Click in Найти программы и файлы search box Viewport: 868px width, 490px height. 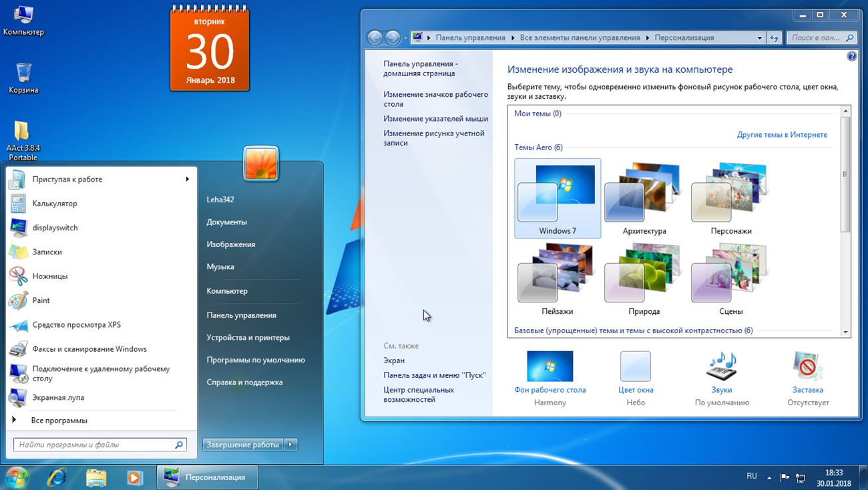coord(100,445)
